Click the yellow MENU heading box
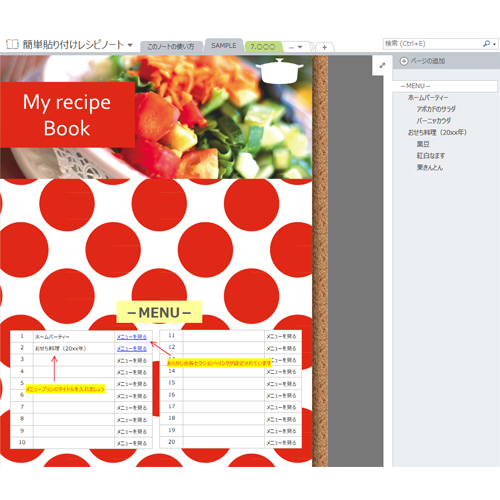This screenshot has width=500, height=500. pos(159,312)
